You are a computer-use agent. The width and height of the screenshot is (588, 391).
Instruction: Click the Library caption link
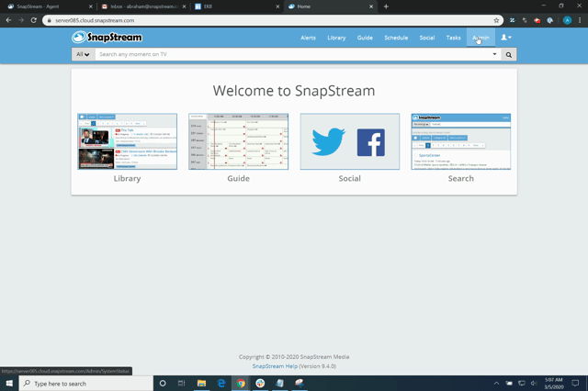tap(127, 179)
